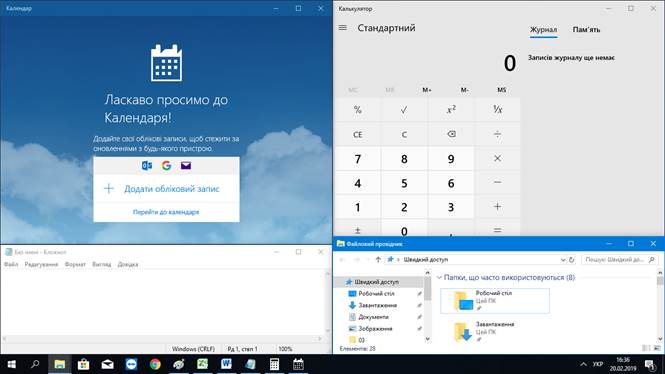
Task: Switch to details view in File Explorer status bar
Action: coord(646,348)
